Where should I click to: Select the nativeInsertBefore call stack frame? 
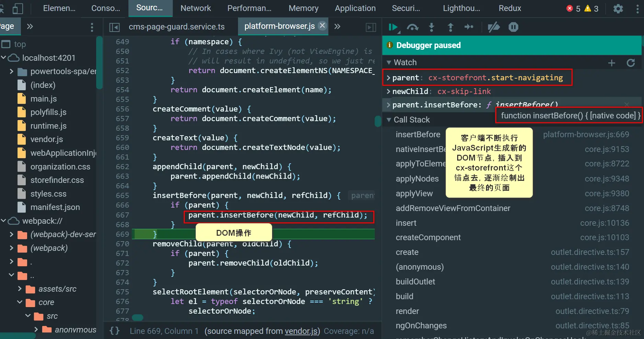pos(421,149)
